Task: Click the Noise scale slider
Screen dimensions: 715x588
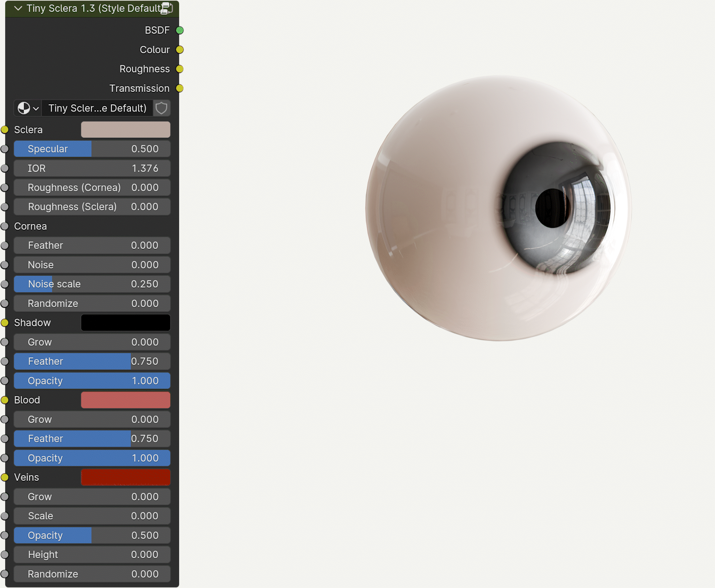Action: pos(92,284)
